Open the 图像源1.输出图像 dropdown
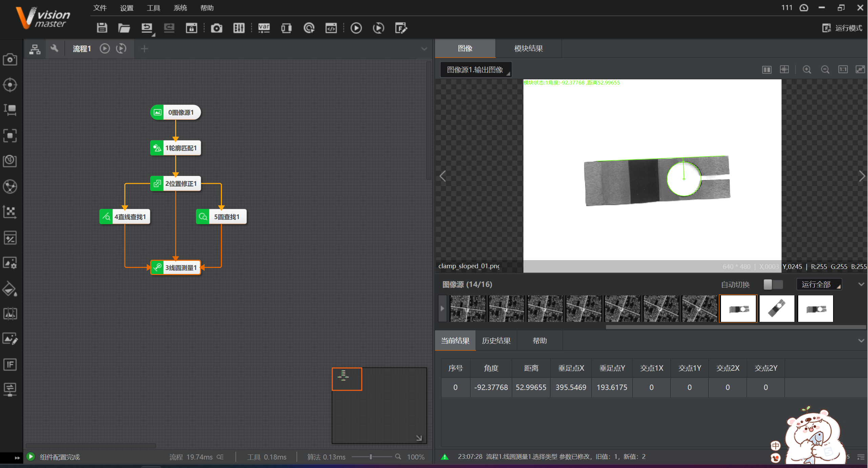The image size is (868, 468). (476, 70)
